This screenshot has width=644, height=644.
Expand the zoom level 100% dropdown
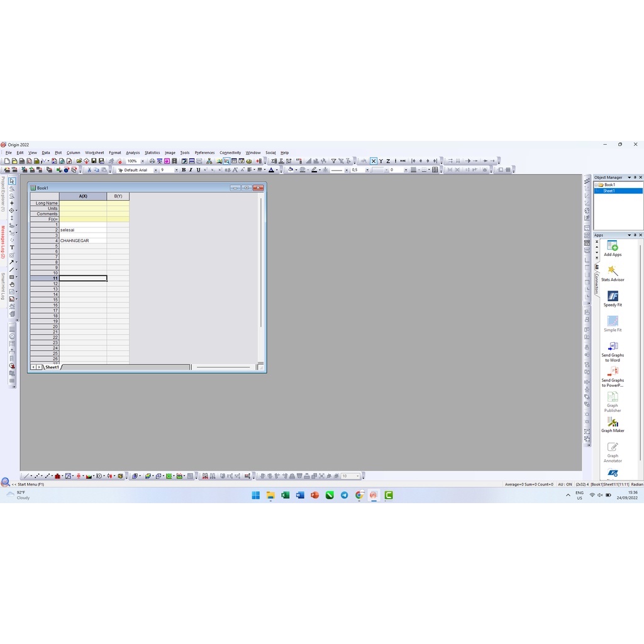(142, 161)
